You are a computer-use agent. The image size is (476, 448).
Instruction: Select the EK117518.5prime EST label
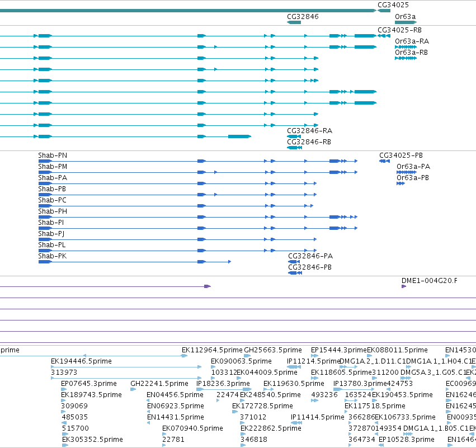pos(375,406)
